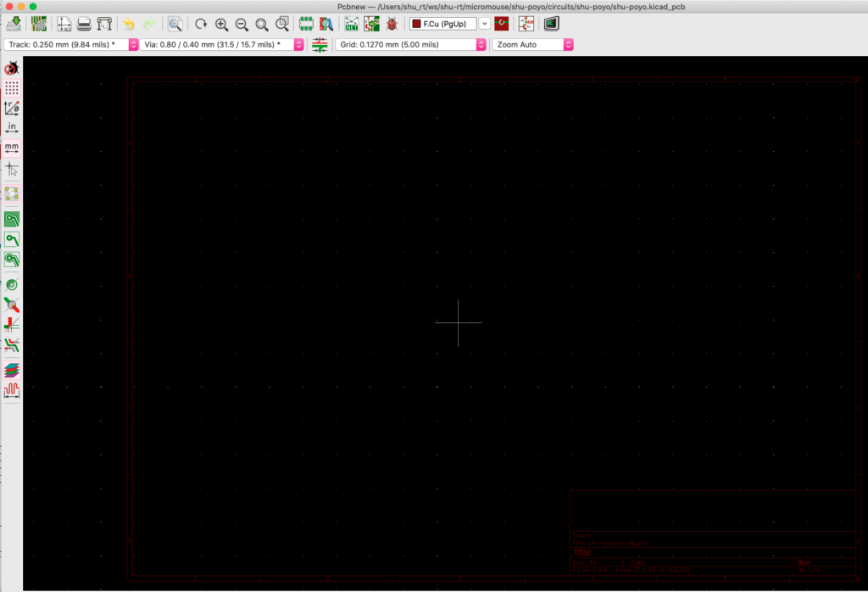868x592 pixels.
Task: Open the Python scripting console
Action: pyautogui.click(x=551, y=24)
